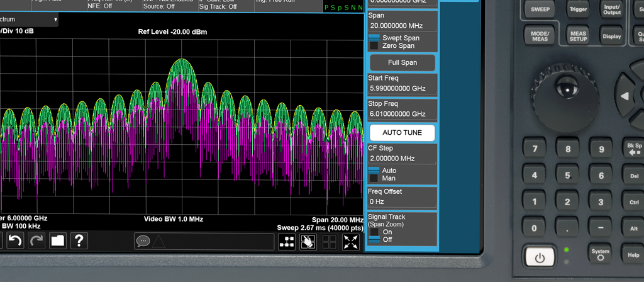Toggle full screen with the four-arrow icon
The height and width of the screenshot is (282, 644).
click(351, 241)
